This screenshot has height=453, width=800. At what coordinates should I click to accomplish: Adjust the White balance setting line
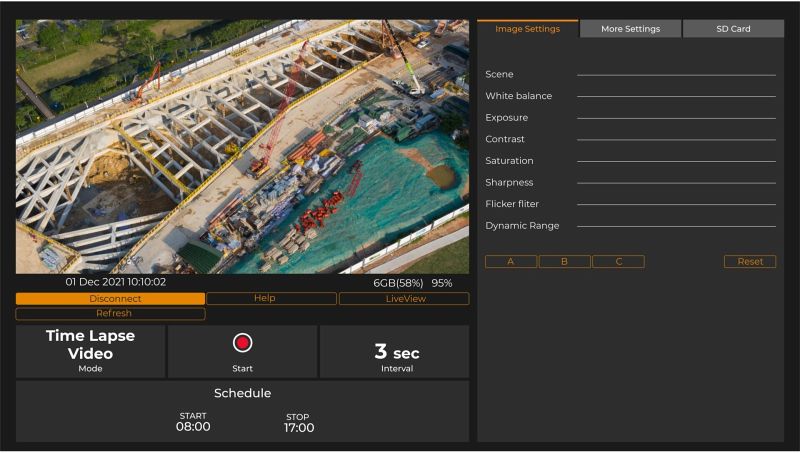pos(677,96)
